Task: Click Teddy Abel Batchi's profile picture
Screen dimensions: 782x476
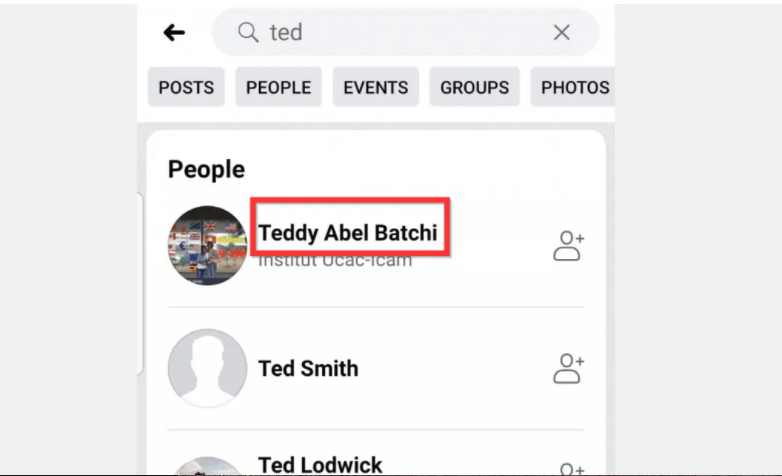Action: [x=207, y=245]
